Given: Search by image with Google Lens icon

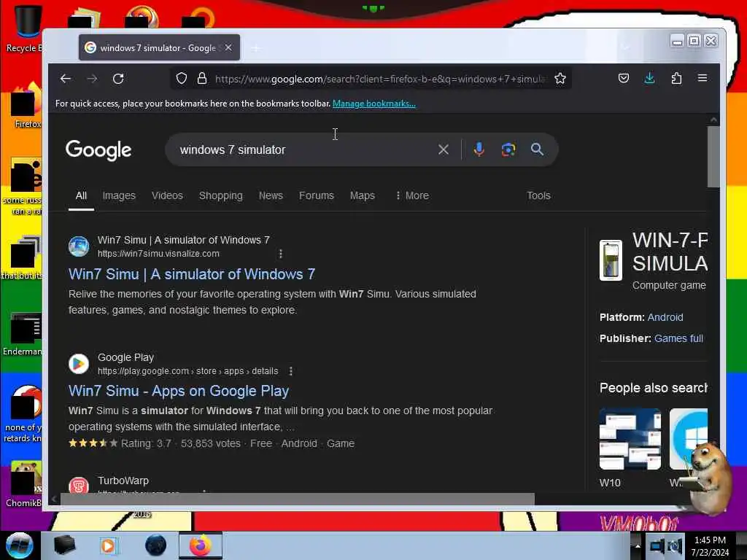Looking at the screenshot, I should 508,149.
